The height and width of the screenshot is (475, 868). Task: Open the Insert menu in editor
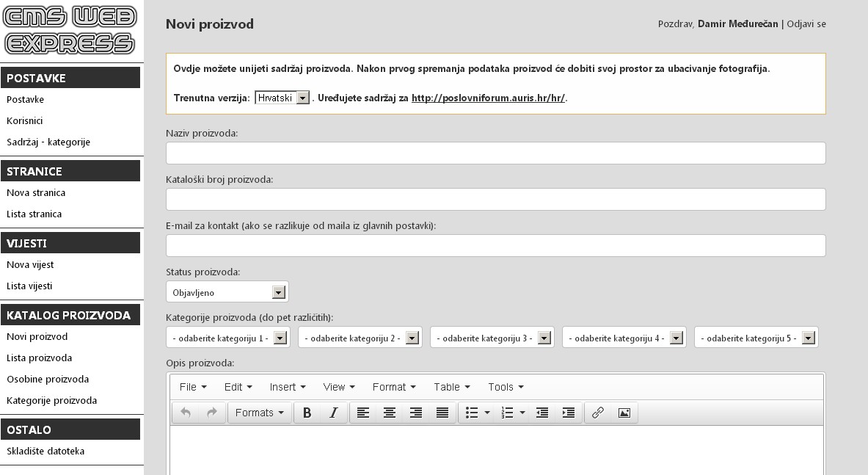(288, 387)
